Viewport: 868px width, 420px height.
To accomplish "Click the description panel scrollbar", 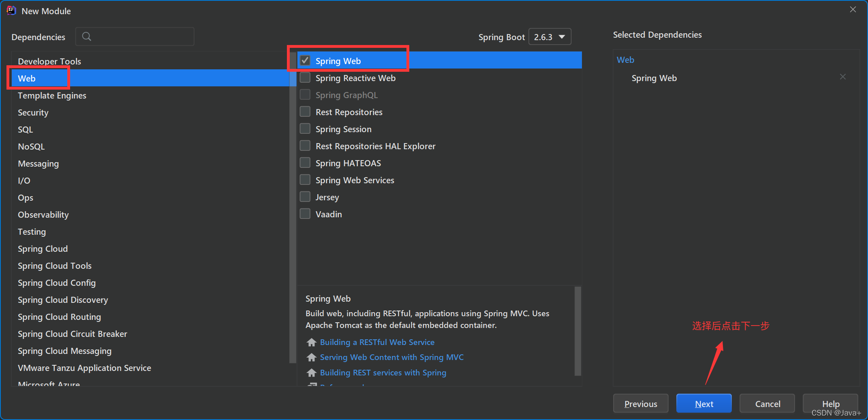I will pos(578,331).
